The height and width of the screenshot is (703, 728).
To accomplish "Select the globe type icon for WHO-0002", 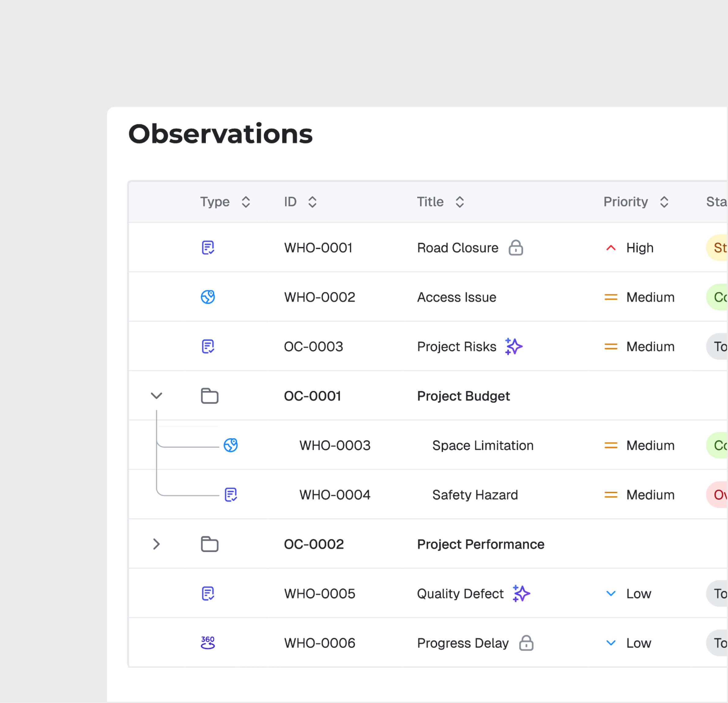I will click(208, 297).
